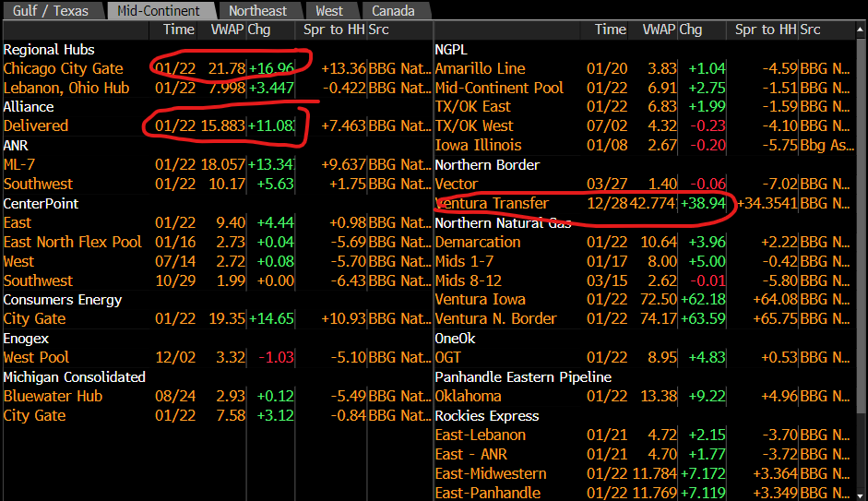868x501 pixels.
Task: Click Ventura Iowa row
Action: pos(645,300)
